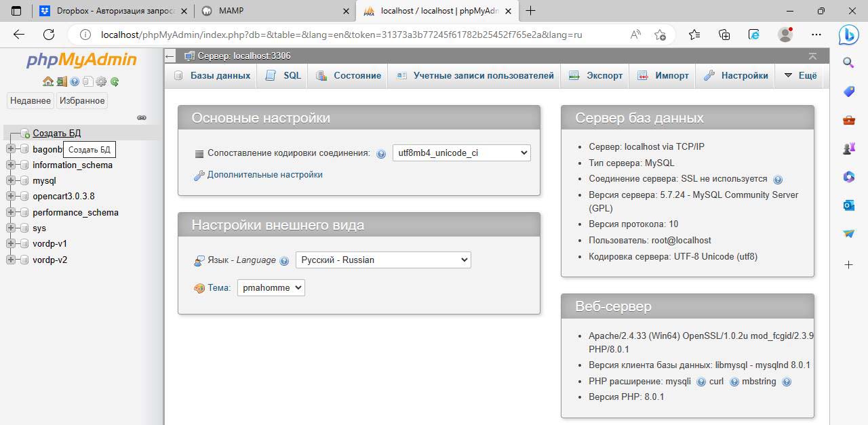Click the Недавнее button
The image size is (868, 425).
click(30, 101)
